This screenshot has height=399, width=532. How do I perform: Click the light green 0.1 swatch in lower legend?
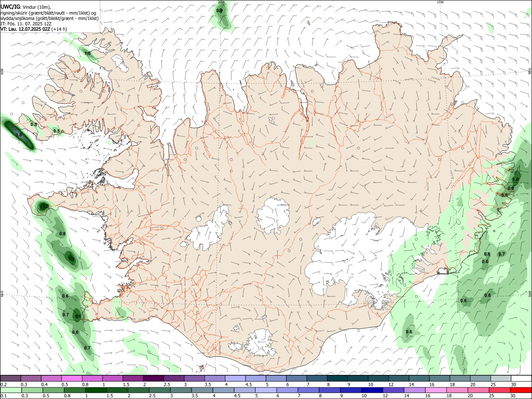pyautogui.click(x=10, y=390)
